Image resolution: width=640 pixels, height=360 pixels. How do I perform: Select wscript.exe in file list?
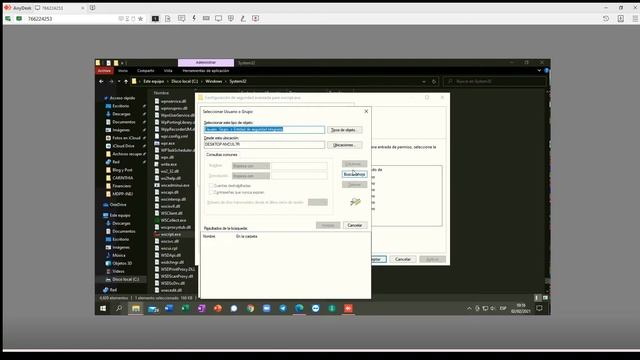(x=171, y=234)
